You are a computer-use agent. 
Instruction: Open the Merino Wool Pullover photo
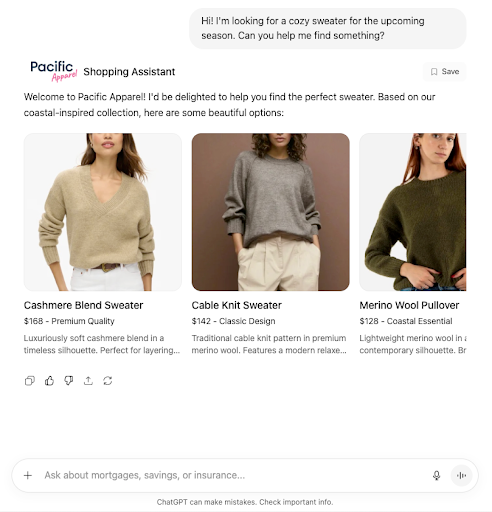413,212
